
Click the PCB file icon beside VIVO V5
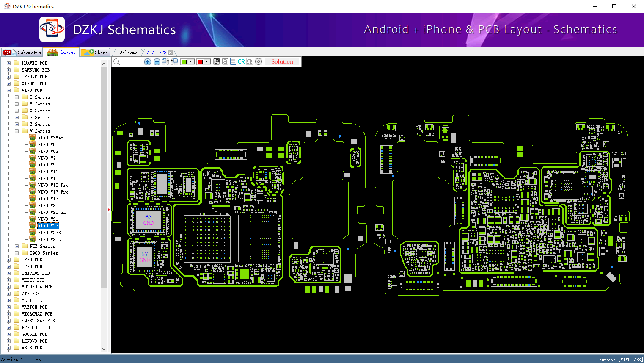(x=33, y=144)
